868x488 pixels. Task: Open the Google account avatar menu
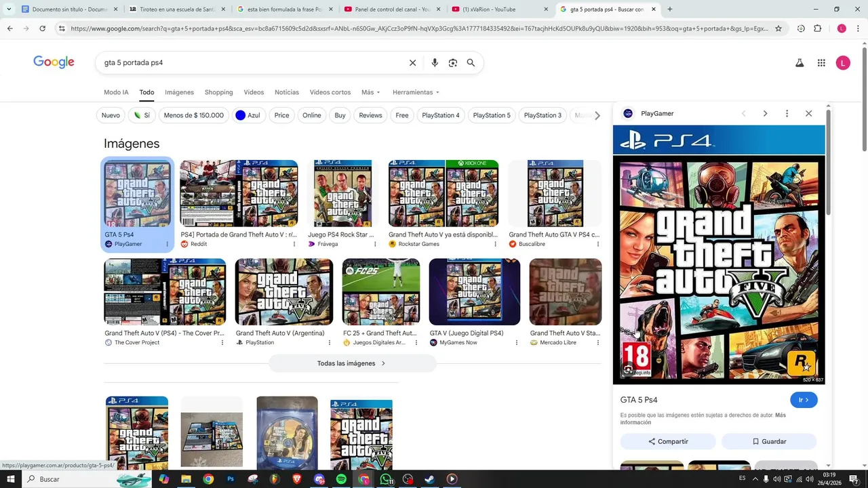tap(843, 63)
